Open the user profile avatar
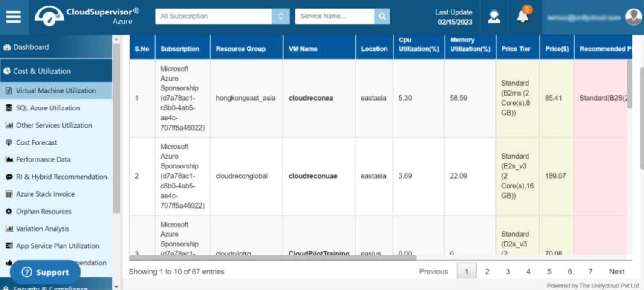 click(633, 17)
